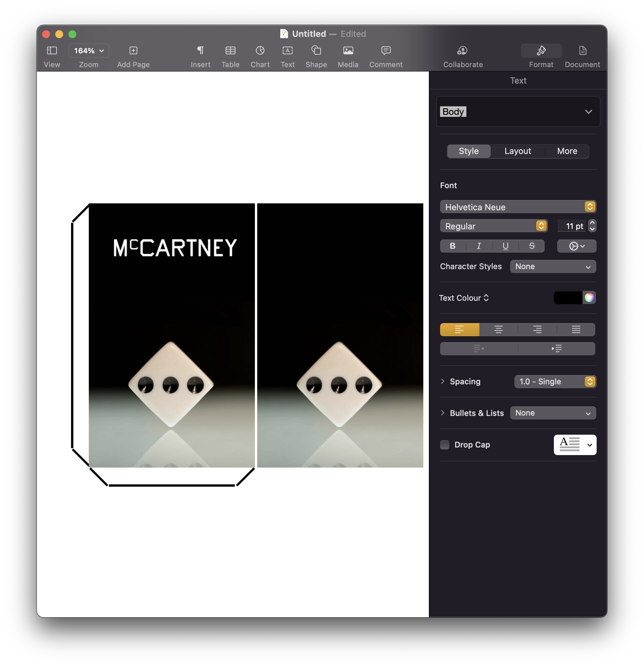Increase the indent level
The image size is (644, 666).
[557, 349]
